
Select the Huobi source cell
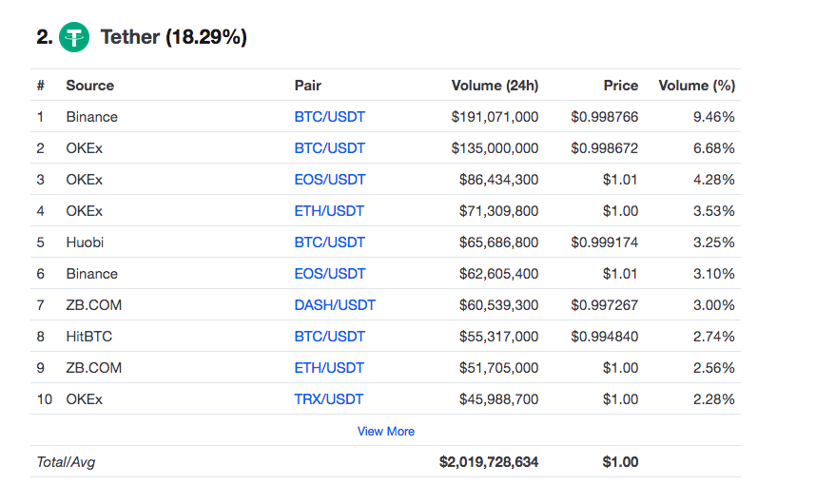click(x=85, y=242)
